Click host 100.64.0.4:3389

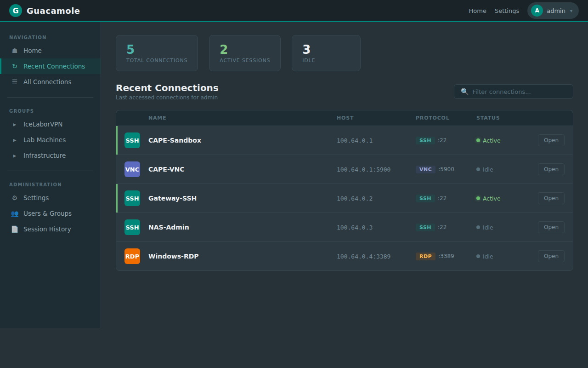363,257
